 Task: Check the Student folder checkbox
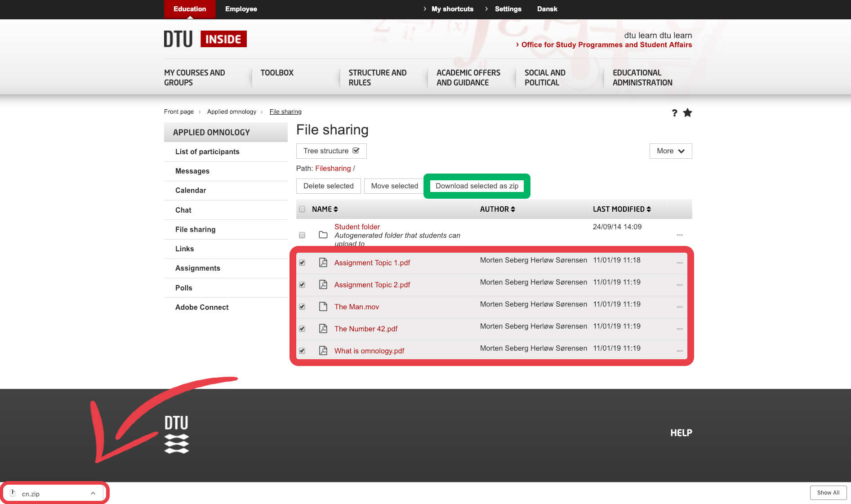302,235
